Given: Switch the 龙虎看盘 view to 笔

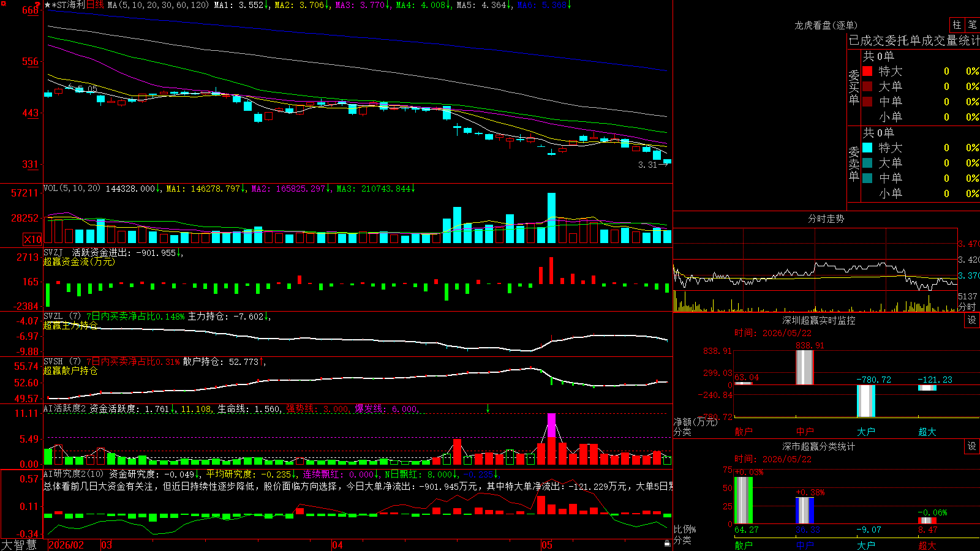Looking at the screenshot, I should 972,25.
